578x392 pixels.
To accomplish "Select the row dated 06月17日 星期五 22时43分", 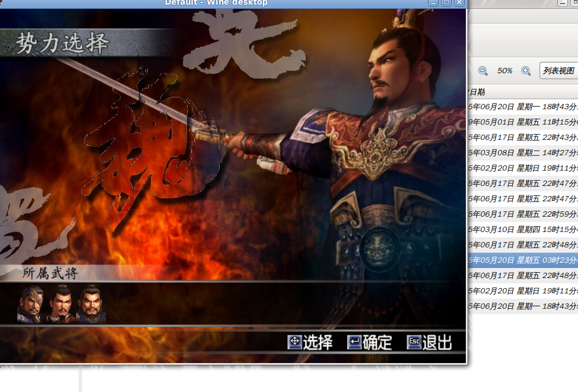I will click(x=523, y=138).
